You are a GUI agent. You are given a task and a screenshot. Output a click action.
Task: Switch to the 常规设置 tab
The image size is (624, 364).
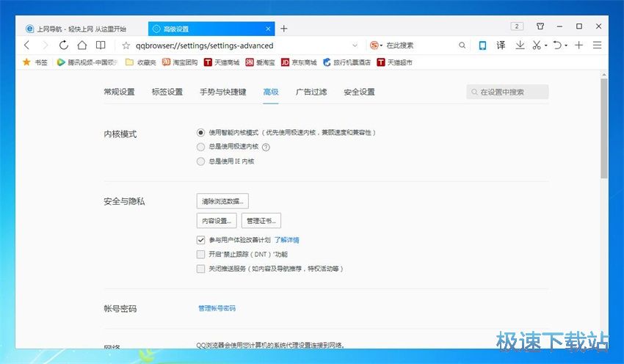[120, 92]
